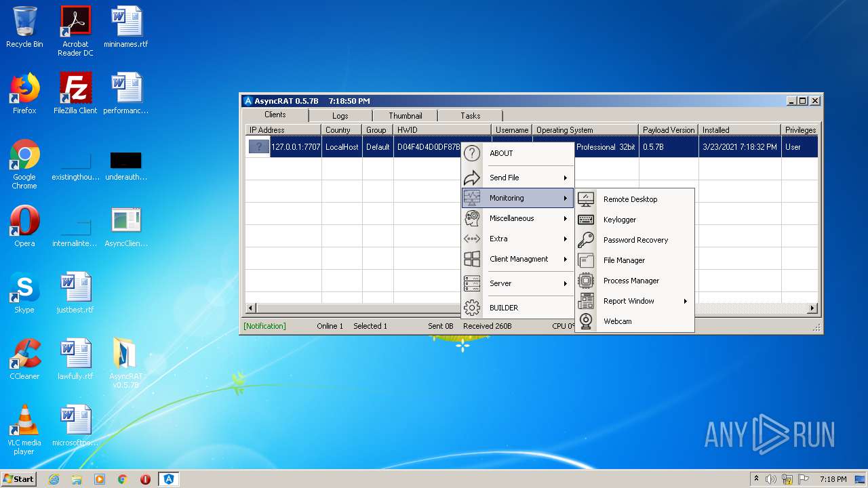The width and height of the screenshot is (868, 488).
Task: Expand the Extra submenu arrow
Action: (x=566, y=239)
